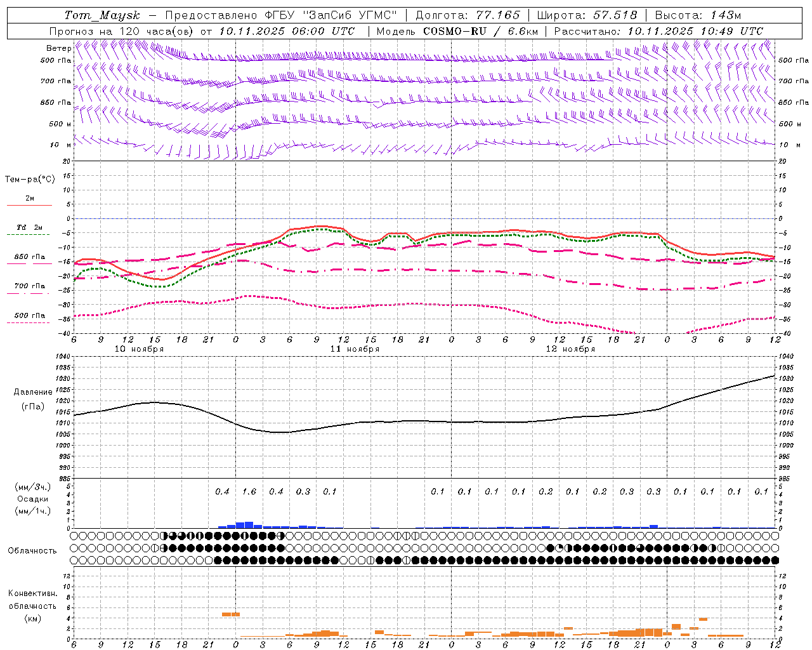Viewport: 812px width, 650px height.
Task: Select the '(мм/3ч.)' precipitation unit label
Action: [33, 487]
